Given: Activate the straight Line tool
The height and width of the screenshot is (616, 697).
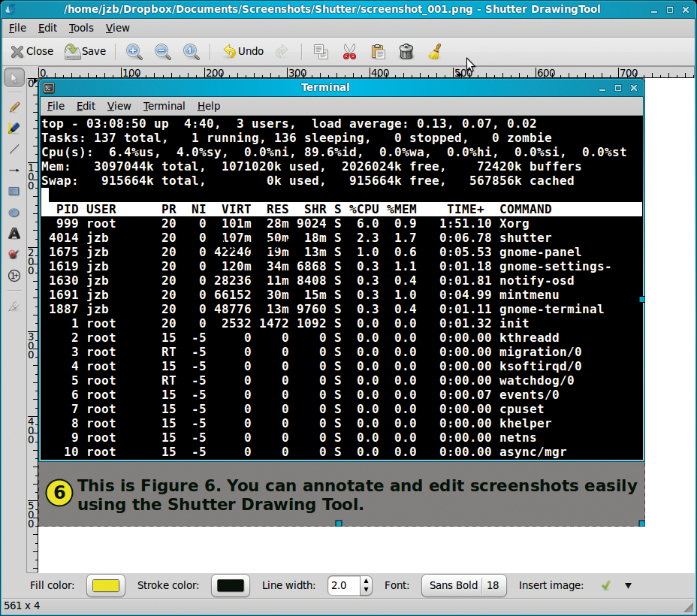Looking at the screenshot, I should click(14, 149).
